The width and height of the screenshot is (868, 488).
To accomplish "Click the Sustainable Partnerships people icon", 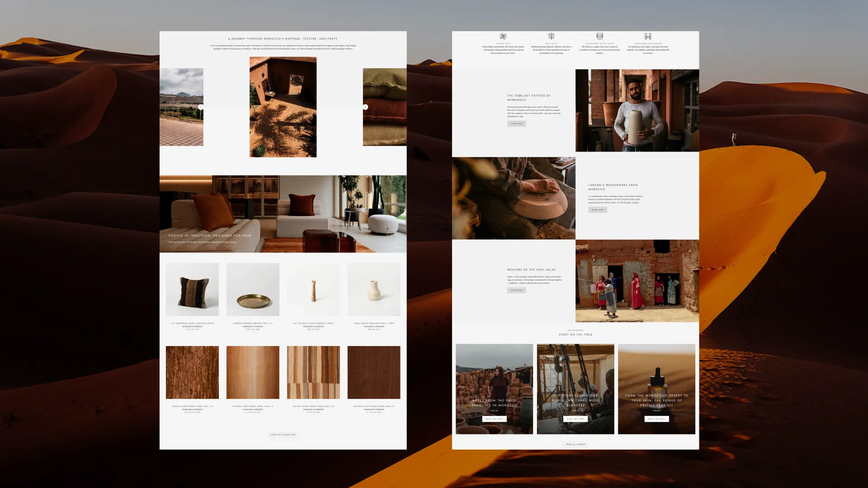I will coord(648,36).
